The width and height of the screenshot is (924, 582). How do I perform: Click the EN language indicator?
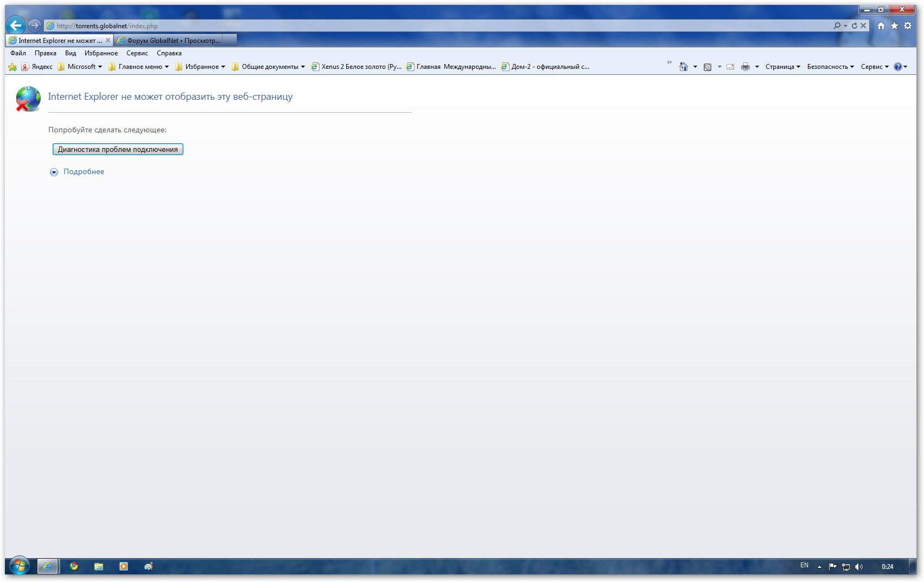[x=804, y=565]
